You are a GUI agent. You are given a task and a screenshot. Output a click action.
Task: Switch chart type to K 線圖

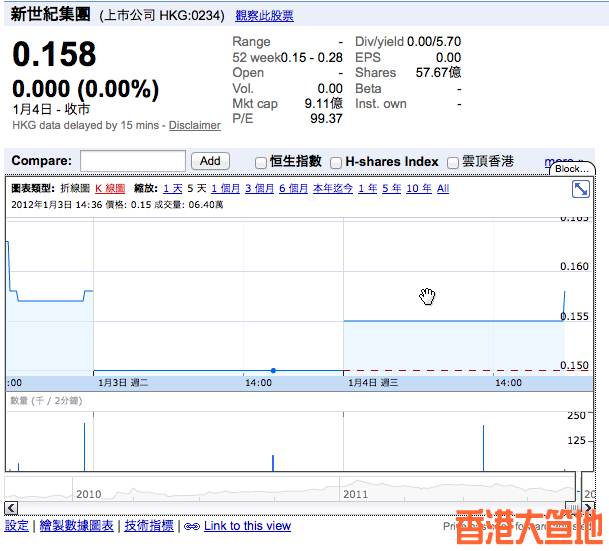click(x=110, y=189)
